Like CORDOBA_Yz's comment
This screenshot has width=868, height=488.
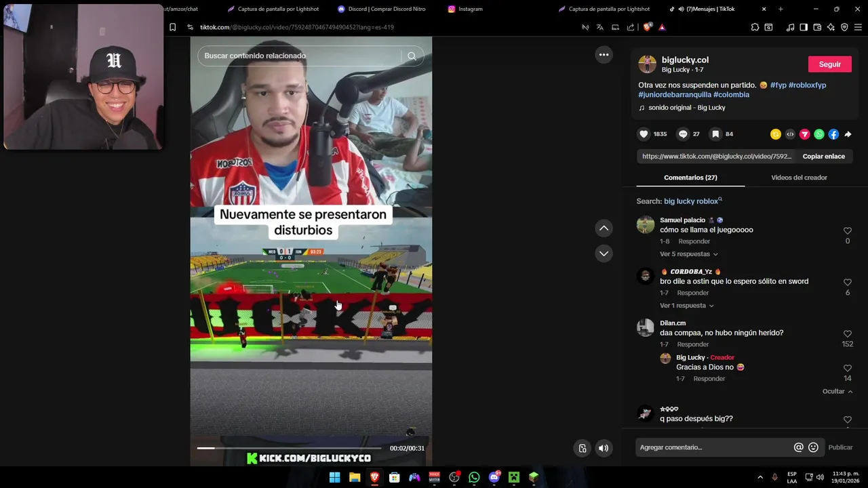coord(847,283)
